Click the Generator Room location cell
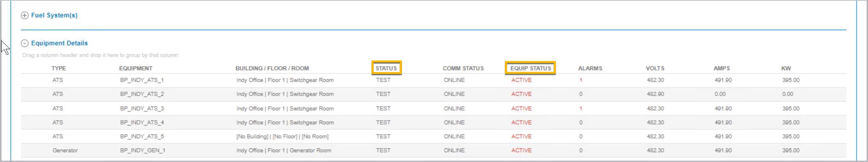This screenshot has height=162, width=868. [x=284, y=150]
